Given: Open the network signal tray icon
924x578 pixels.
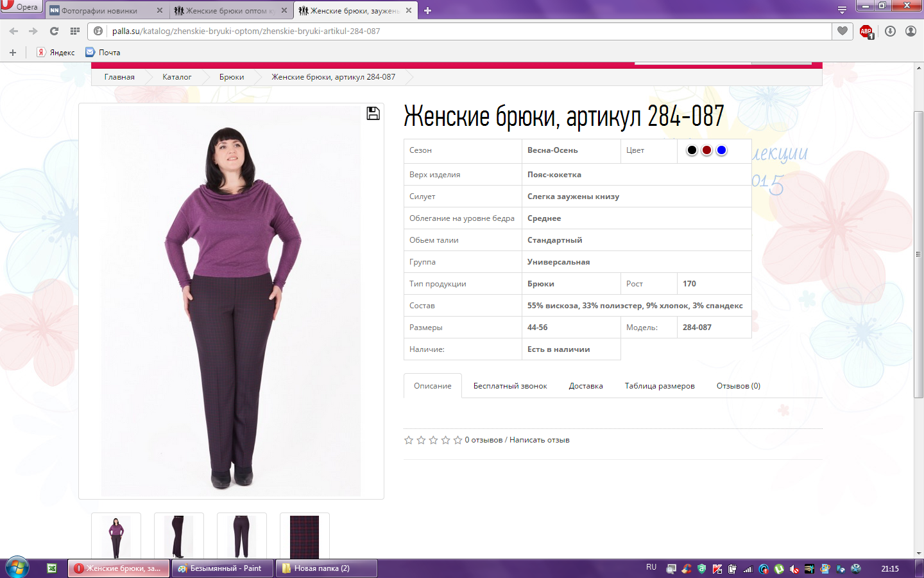Looking at the screenshot, I should tap(748, 569).
